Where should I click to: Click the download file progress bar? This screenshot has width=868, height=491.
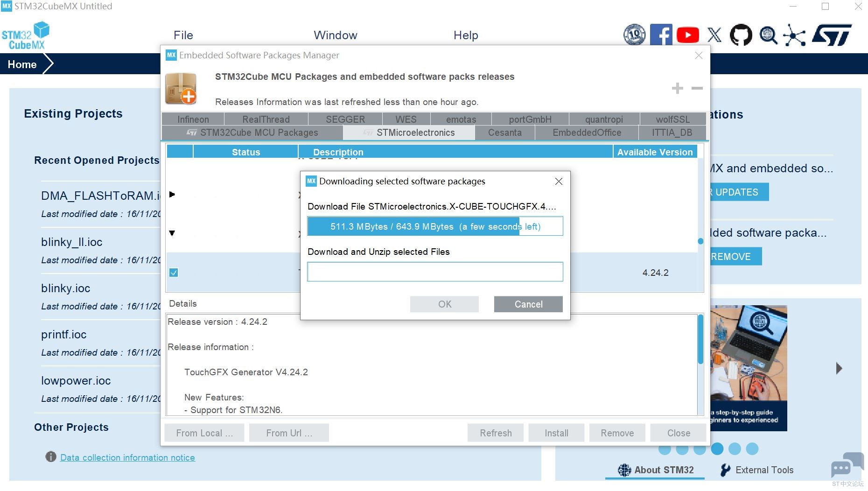click(435, 226)
